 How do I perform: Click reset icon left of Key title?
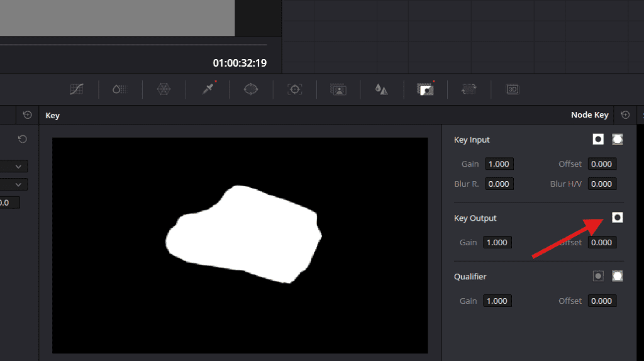[27, 115]
